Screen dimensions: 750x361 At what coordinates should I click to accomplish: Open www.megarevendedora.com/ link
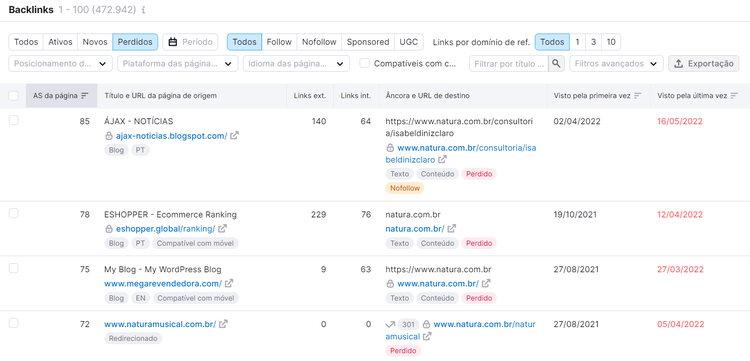click(163, 284)
